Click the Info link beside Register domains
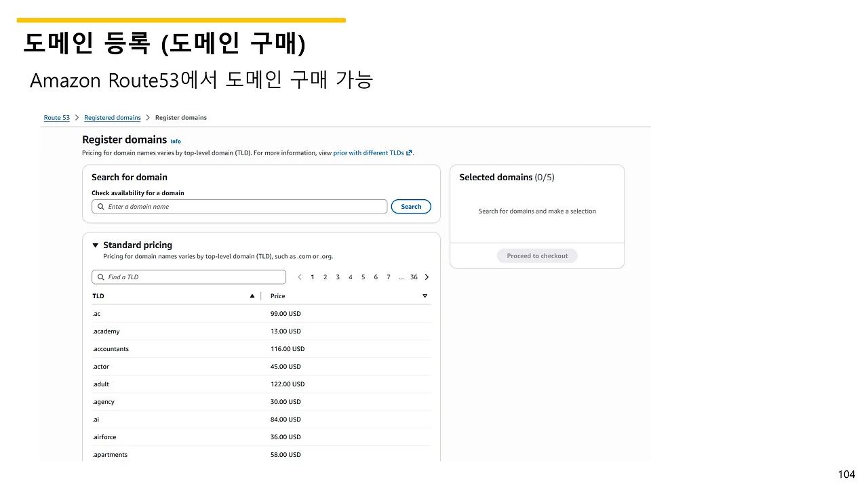Viewport: 868px width, 488px height. [175, 141]
